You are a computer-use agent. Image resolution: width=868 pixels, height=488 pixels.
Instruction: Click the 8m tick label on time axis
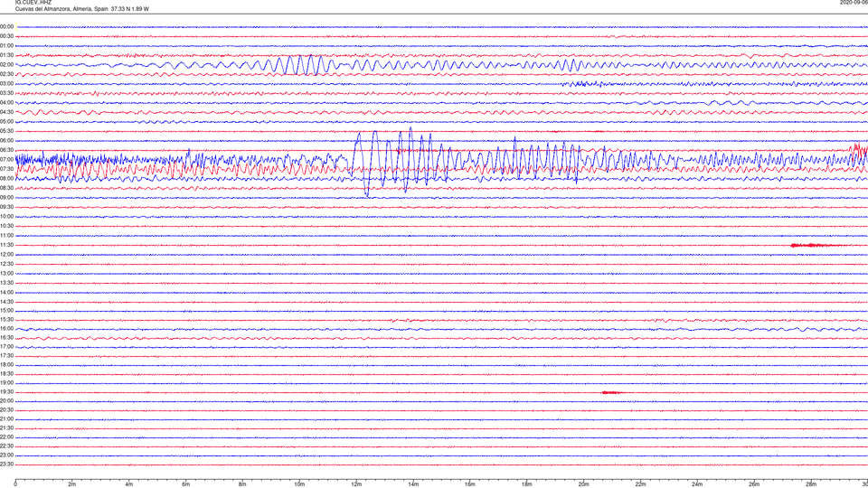click(x=242, y=484)
